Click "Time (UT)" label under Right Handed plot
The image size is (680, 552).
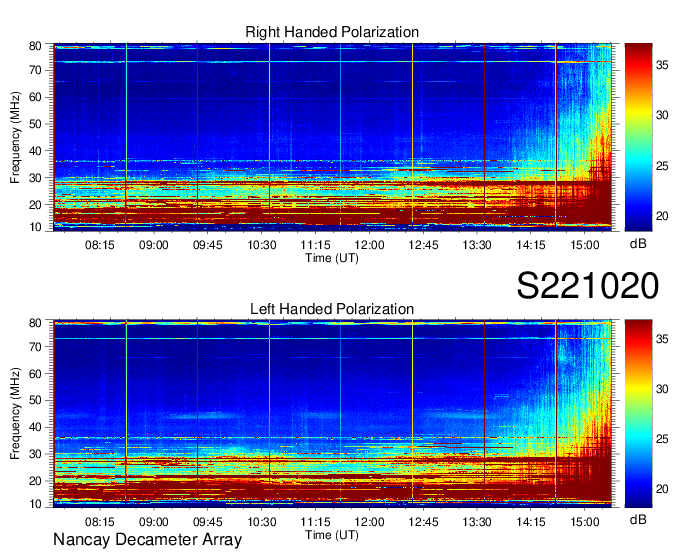pos(332,258)
